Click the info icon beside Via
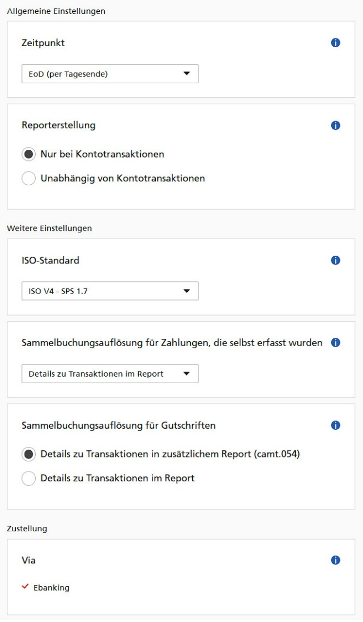The width and height of the screenshot is (363, 622). (335, 560)
